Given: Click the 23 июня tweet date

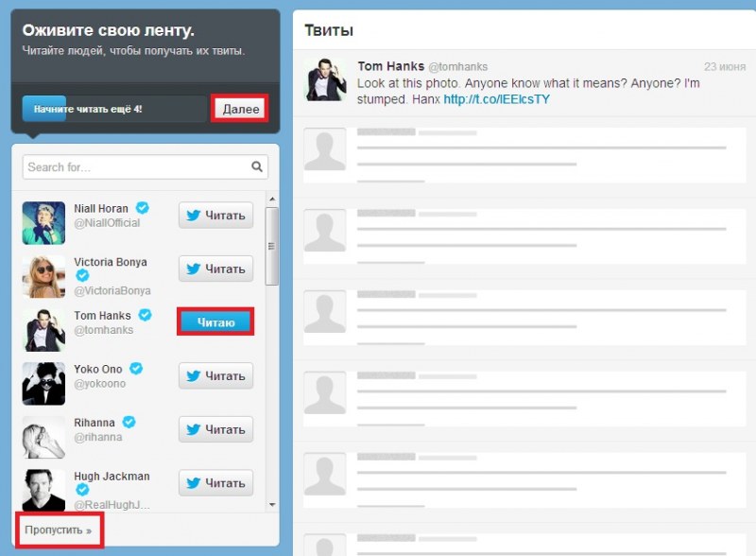Looking at the screenshot, I should tap(725, 66).
